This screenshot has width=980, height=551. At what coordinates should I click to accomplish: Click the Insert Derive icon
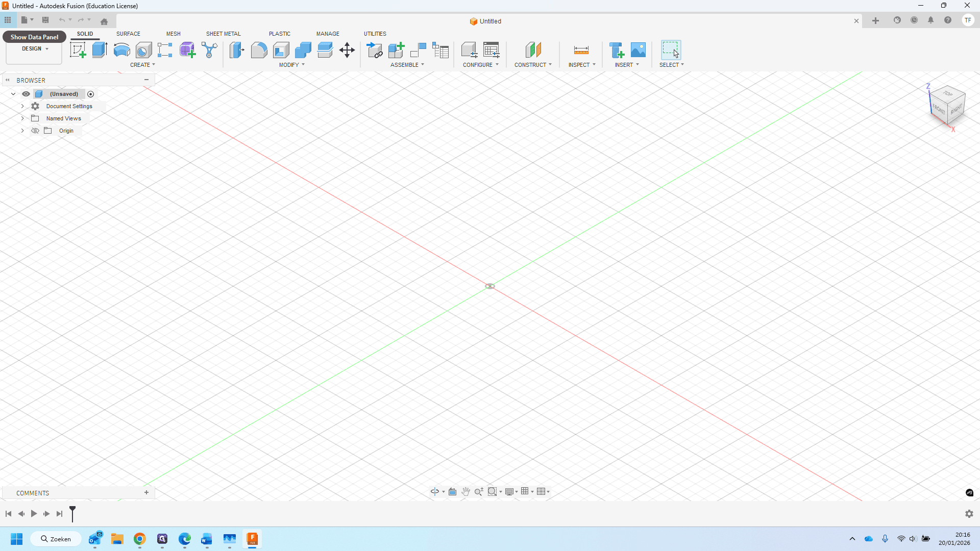click(x=617, y=50)
